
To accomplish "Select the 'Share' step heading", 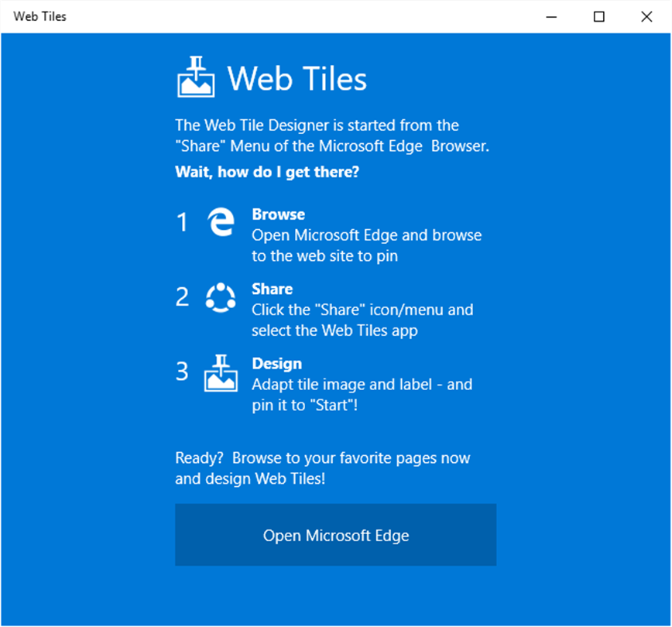I will point(273,289).
